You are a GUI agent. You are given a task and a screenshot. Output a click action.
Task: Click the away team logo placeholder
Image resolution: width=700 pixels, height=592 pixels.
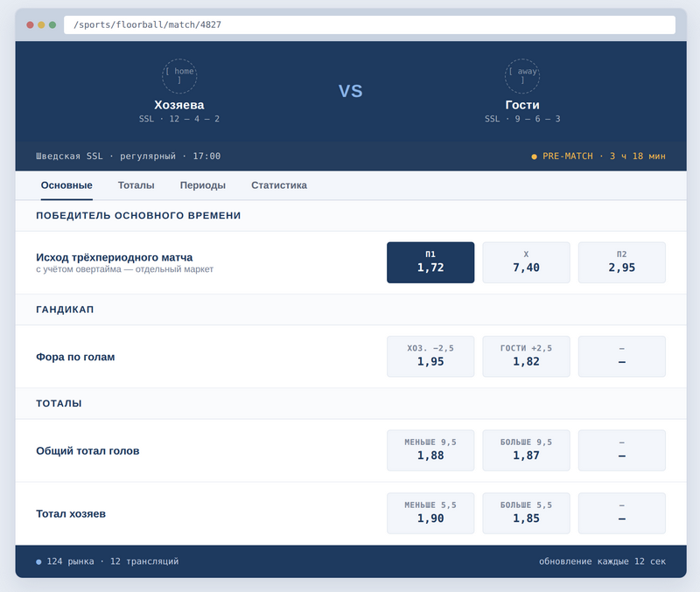point(521,76)
